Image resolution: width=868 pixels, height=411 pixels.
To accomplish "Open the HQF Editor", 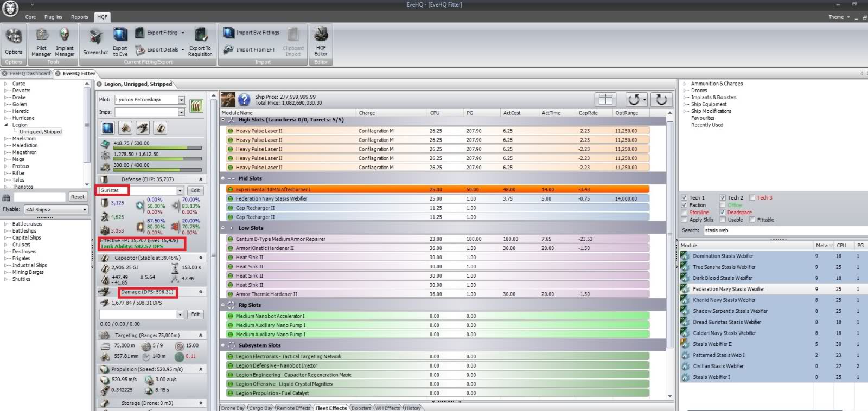I will [321, 41].
